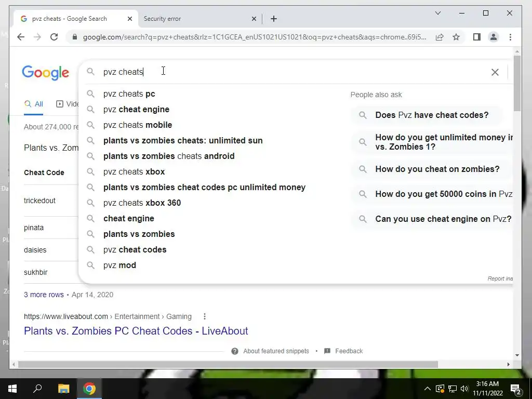
Task: Choose suggestion pvz cheat engine
Action: coord(136,109)
